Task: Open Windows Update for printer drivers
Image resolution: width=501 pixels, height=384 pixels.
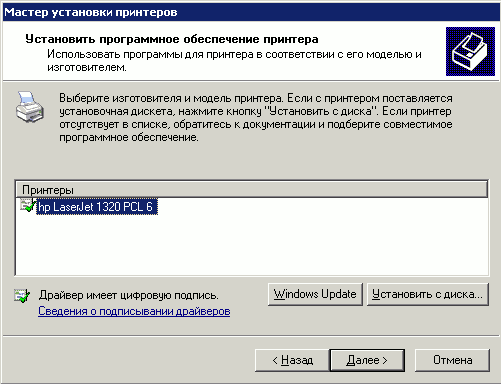Action: click(x=315, y=294)
